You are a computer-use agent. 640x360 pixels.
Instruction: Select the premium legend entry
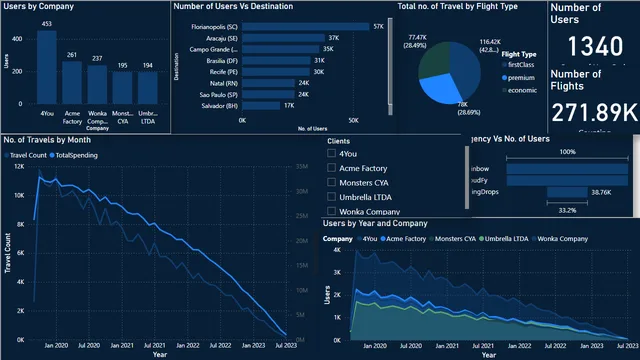(519, 78)
